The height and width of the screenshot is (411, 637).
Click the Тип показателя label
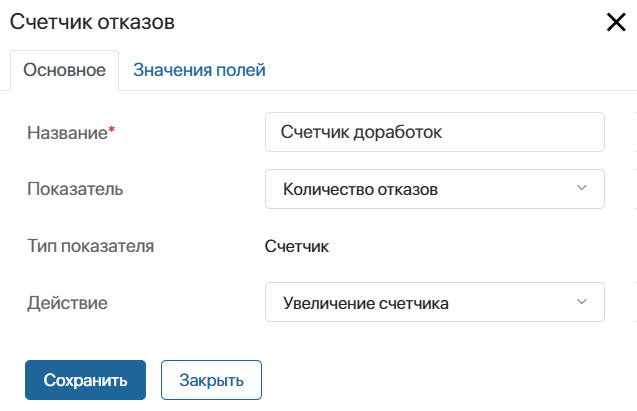coord(91,246)
